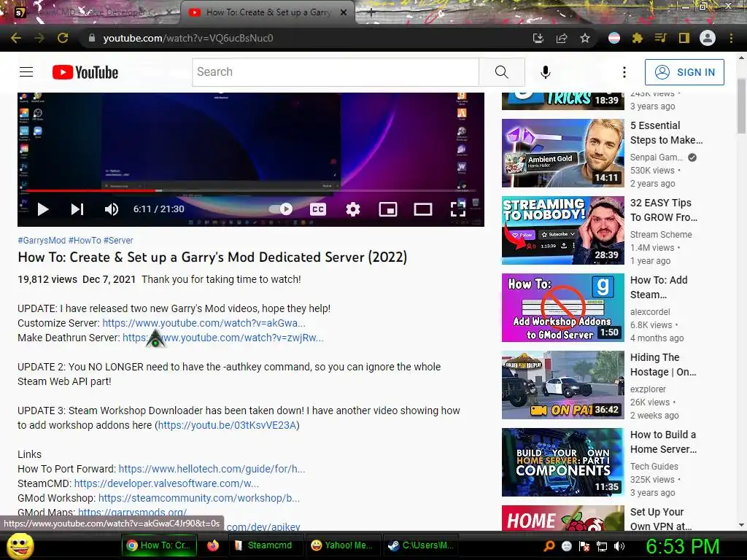Open the SteamCMD developer.valvesoftware link

pyautogui.click(x=167, y=483)
